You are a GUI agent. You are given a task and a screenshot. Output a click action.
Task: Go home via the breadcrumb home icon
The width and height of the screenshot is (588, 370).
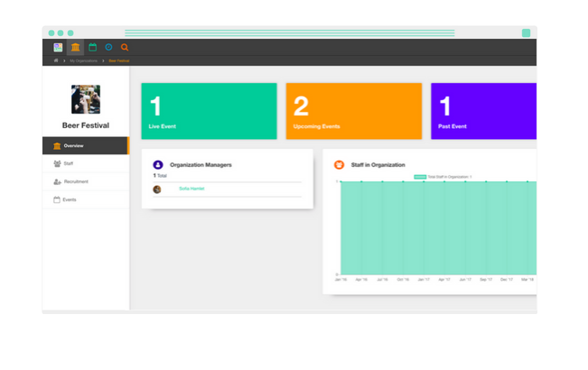(x=56, y=60)
